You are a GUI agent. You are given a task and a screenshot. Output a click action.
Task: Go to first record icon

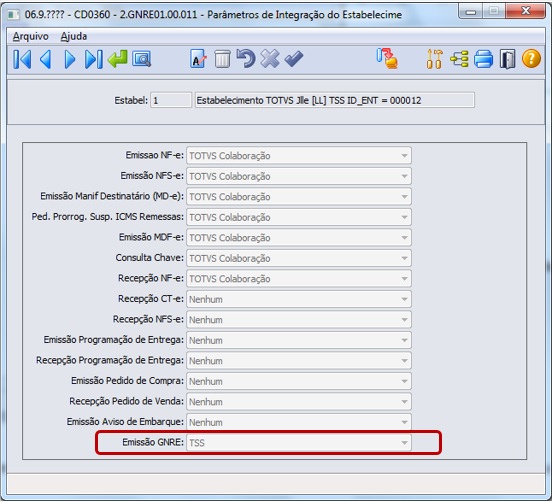click(x=22, y=59)
